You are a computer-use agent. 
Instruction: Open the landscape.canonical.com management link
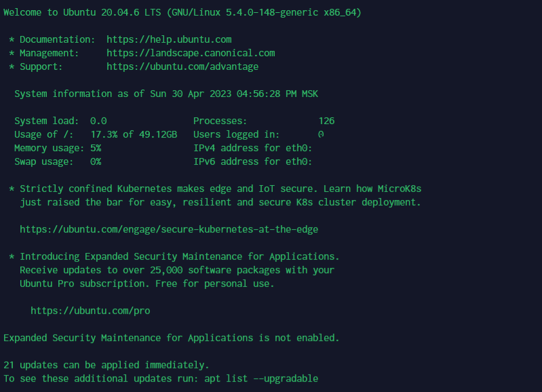[x=191, y=53]
